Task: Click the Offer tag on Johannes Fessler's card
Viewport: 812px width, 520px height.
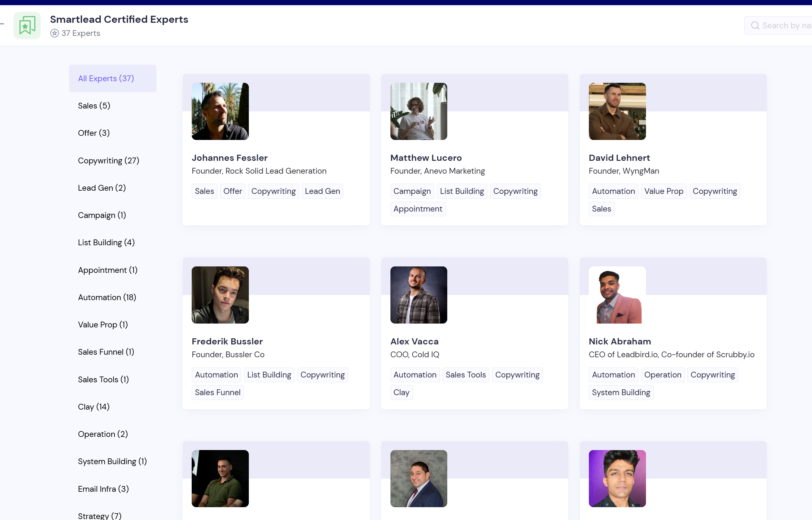Action: [232, 191]
